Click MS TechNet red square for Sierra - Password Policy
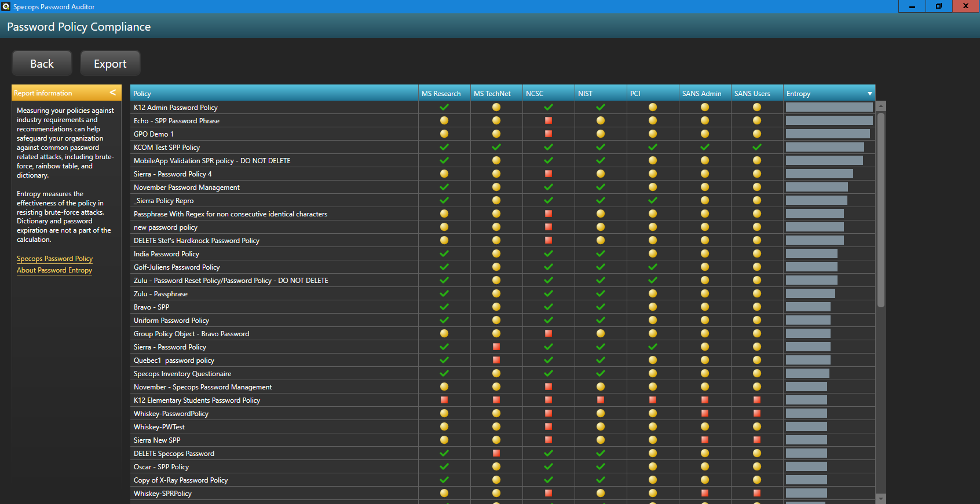Image resolution: width=980 pixels, height=504 pixels. click(496, 347)
